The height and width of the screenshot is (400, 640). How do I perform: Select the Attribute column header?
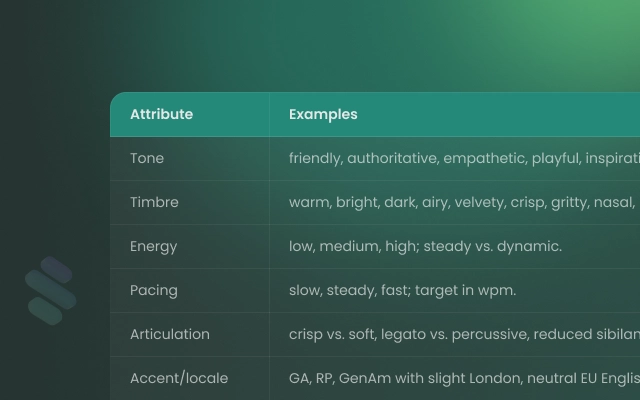(162, 114)
